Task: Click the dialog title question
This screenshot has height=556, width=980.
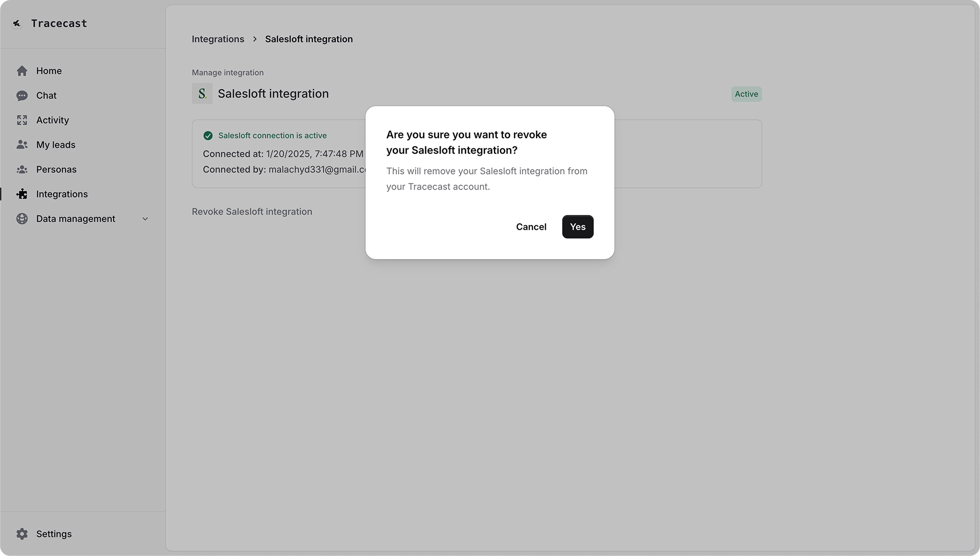Action: tap(466, 142)
